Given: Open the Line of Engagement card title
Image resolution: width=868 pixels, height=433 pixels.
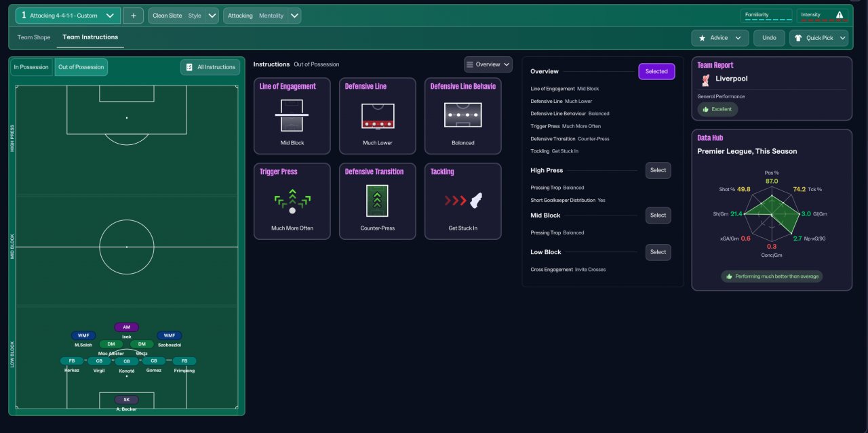Looking at the screenshot, I should coord(288,87).
